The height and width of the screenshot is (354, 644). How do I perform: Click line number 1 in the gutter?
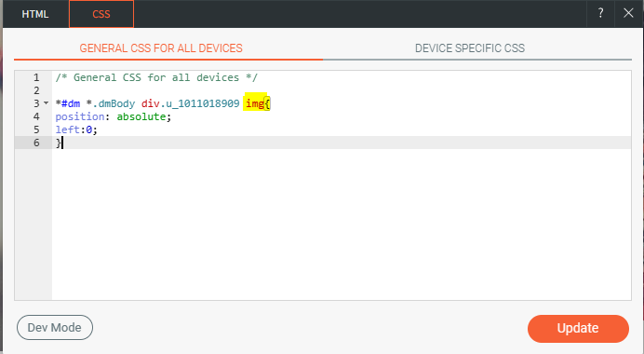(36, 77)
